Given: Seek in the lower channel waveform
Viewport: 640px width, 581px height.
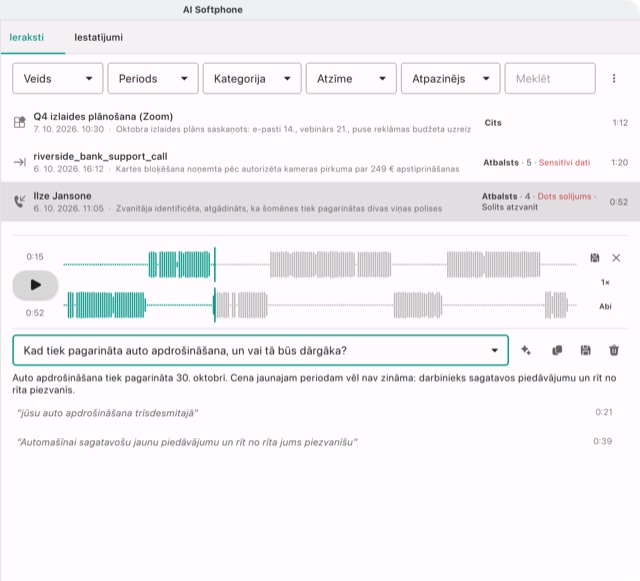Looking at the screenshot, I should [320, 305].
